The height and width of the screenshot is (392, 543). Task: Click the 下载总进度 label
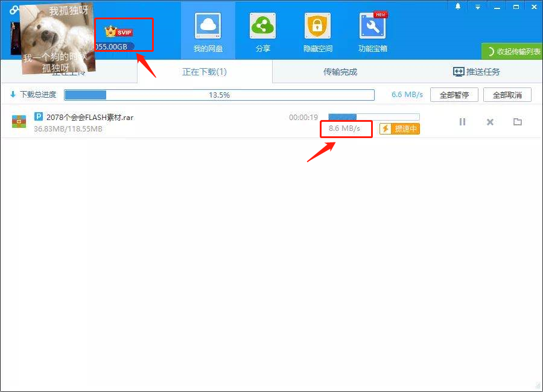tap(38, 95)
